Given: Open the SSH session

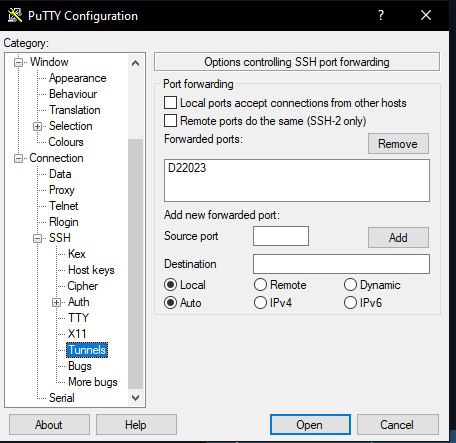Looking at the screenshot, I should (310, 425).
